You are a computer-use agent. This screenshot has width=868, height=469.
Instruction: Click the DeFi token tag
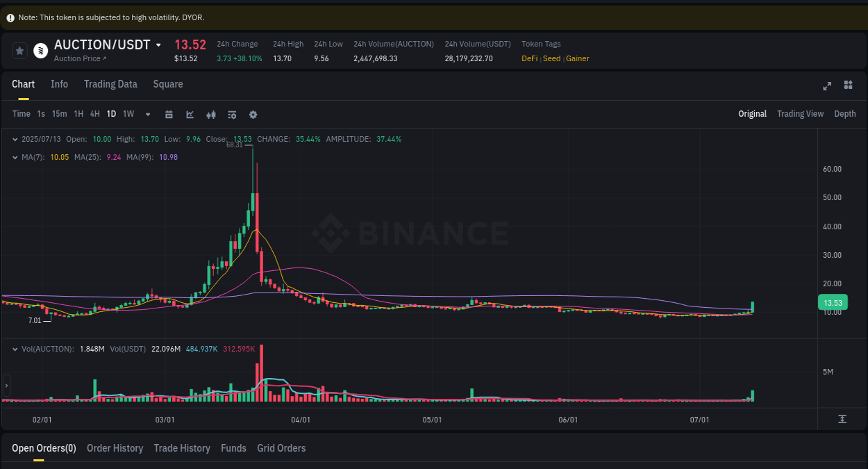point(528,58)
